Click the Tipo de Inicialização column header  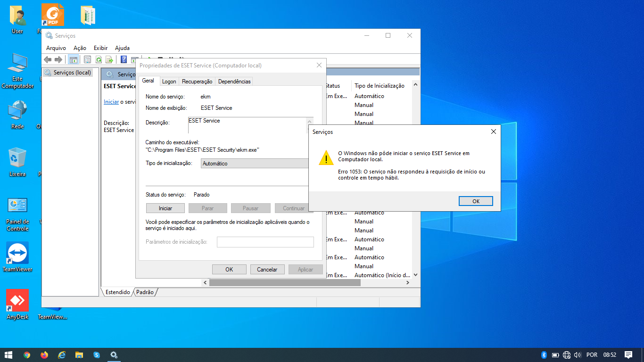380,86
